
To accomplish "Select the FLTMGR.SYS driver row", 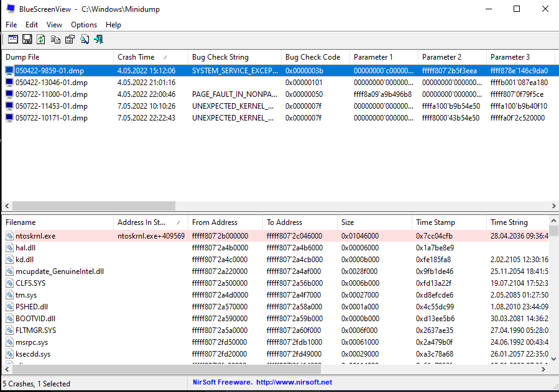I will [35, 330].
